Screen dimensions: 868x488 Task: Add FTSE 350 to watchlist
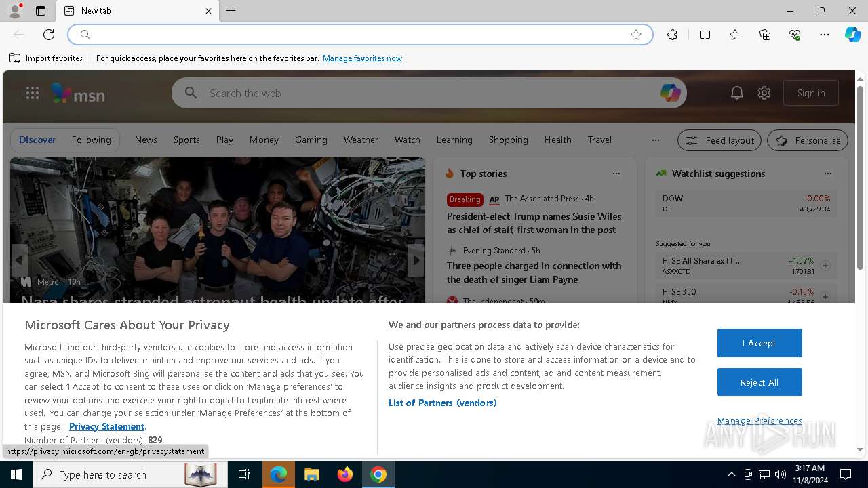pos(825,297)
